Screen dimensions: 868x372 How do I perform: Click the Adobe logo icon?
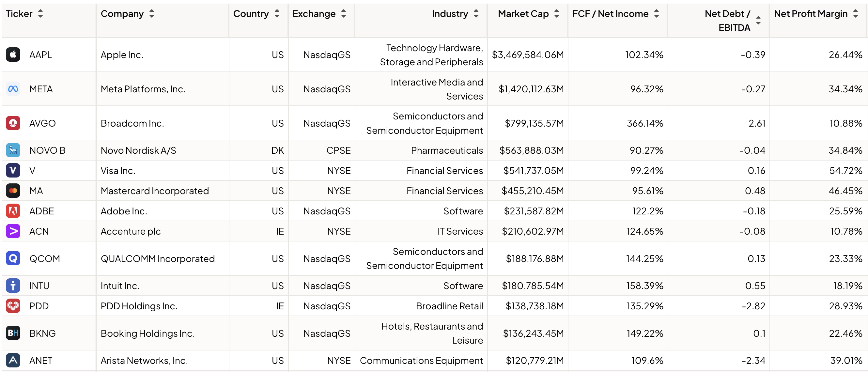click(13, 211)
